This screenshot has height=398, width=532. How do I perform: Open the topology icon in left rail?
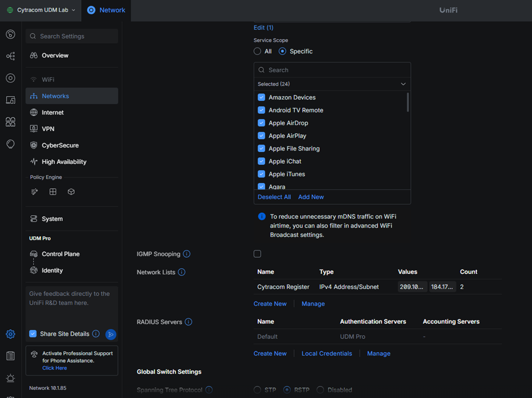point(10,56)
